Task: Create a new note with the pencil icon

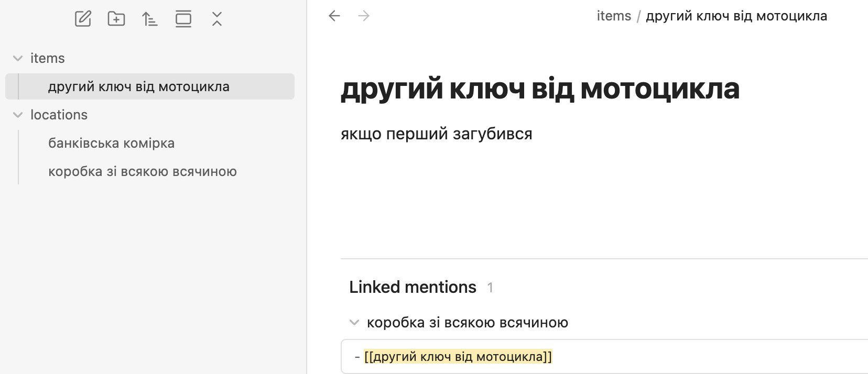Action: tap(83, 19)
